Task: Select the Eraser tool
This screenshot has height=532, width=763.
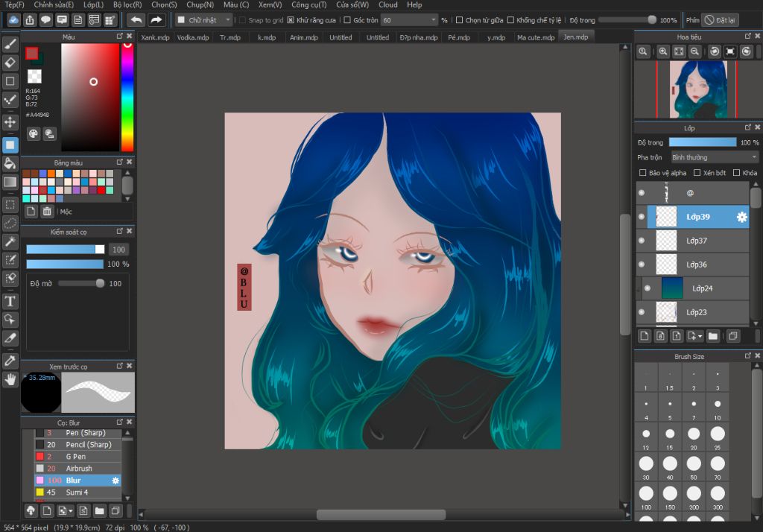Action: (10, 63)
